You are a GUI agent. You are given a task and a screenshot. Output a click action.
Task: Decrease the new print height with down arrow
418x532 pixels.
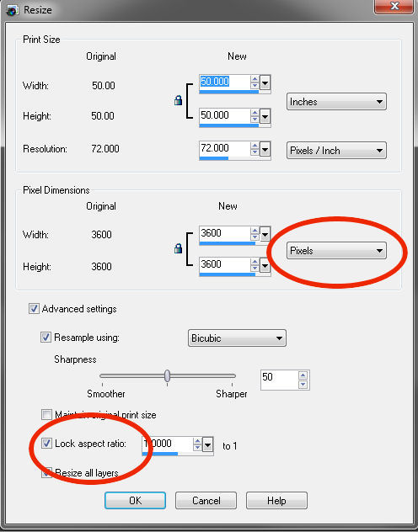point(255,119)
